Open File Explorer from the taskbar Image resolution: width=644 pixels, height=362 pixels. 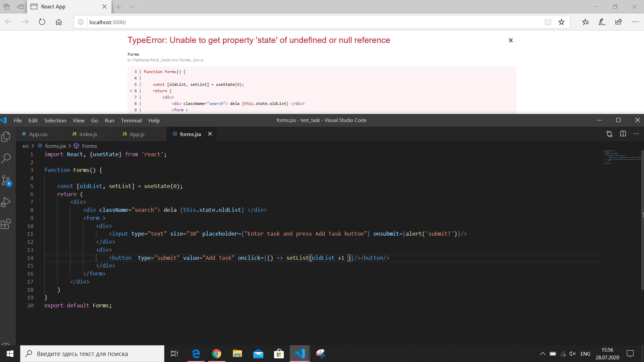coord(237,354)
